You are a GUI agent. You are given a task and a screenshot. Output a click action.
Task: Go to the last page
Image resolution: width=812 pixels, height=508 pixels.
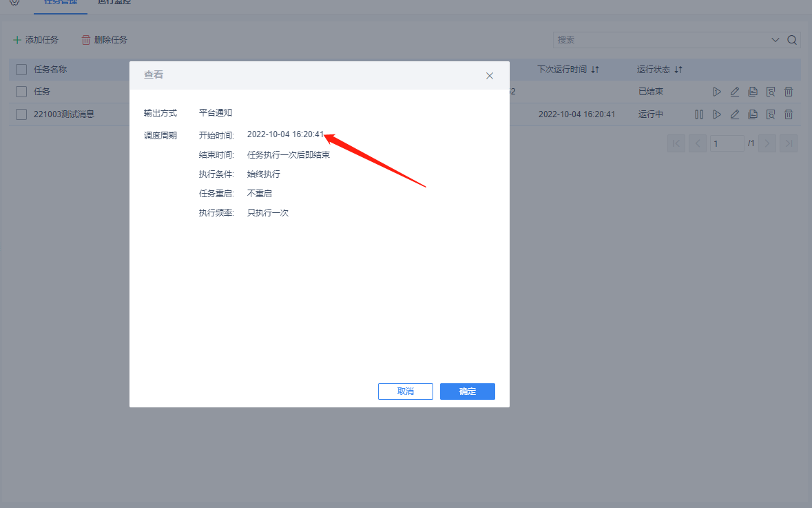pyautogui.click(x=789, y=143)
